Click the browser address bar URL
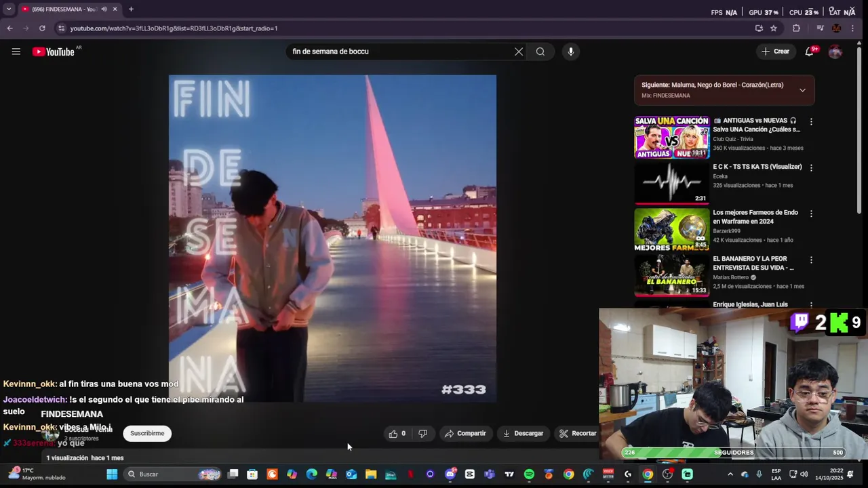868x488 pixels. (174, 28)
